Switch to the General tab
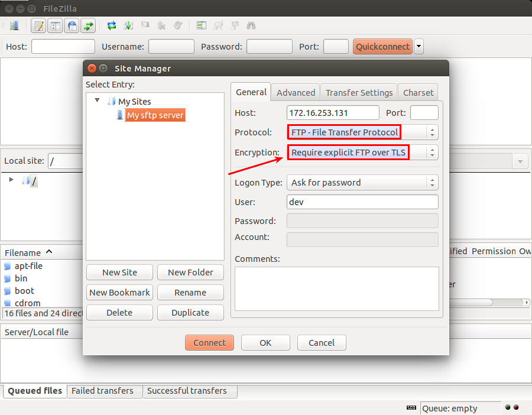 pos(251,92)
